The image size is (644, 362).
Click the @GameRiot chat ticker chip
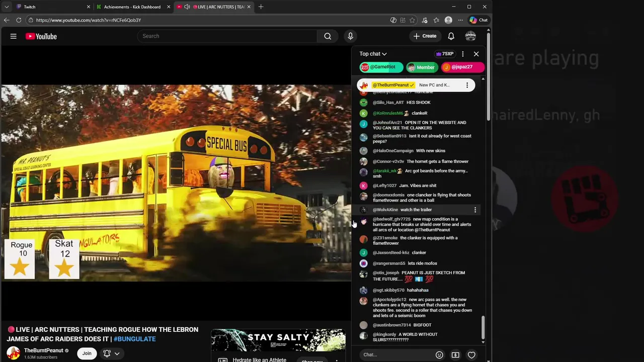[381, 67]
